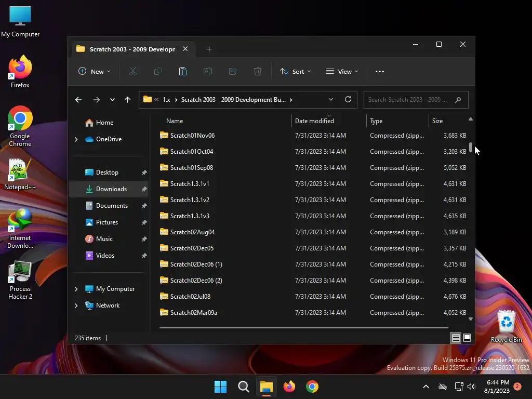
Task: Click the search magnifier in search box
Action: 458,100
